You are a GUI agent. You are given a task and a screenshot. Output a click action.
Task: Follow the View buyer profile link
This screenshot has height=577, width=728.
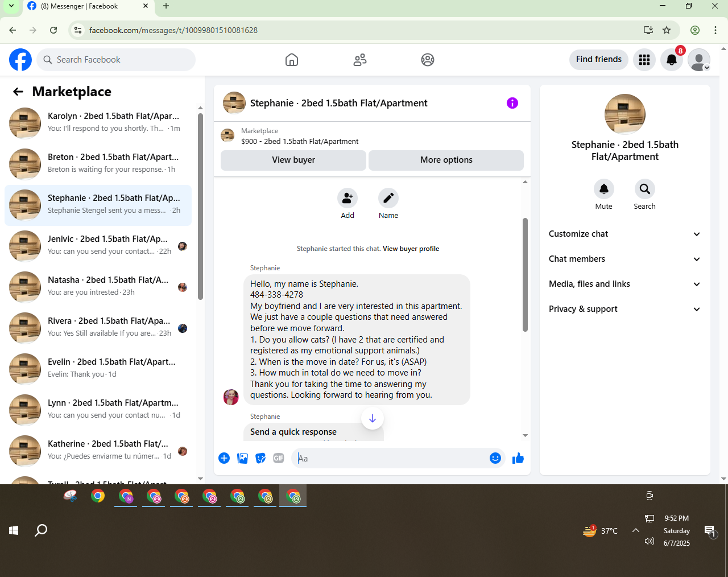coord(411,249)
